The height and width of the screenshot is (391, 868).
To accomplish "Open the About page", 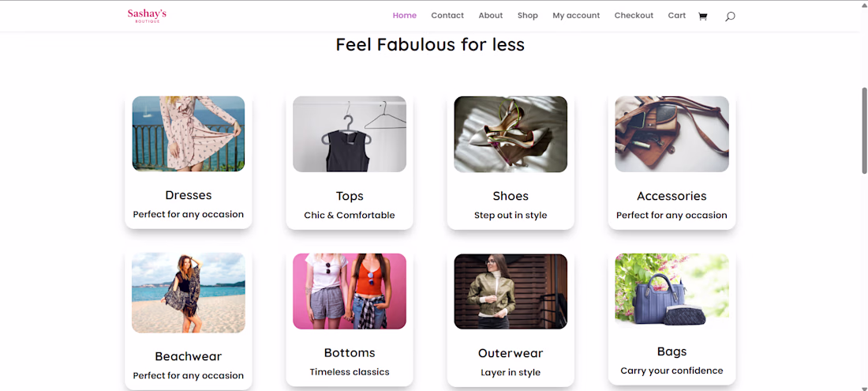I will click(490, 15).
